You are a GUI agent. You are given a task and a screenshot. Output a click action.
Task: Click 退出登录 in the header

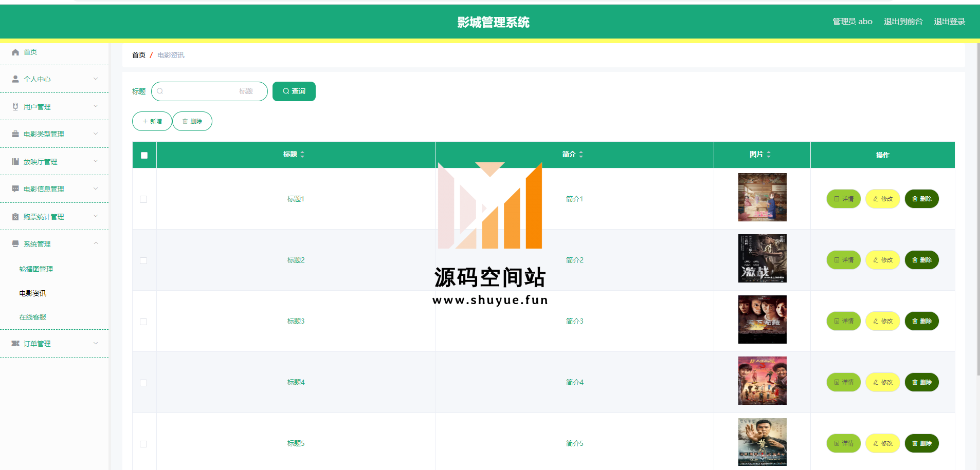click(949, 22)
